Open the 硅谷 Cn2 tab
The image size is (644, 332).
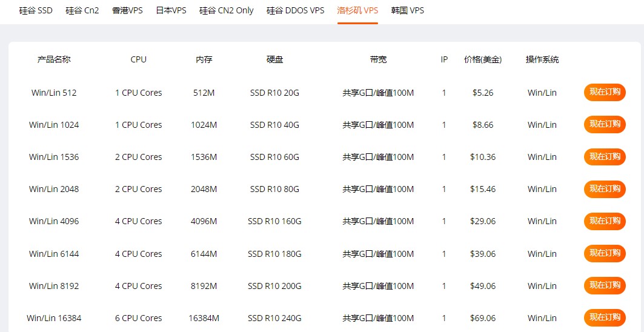click(x=82, y=11)
